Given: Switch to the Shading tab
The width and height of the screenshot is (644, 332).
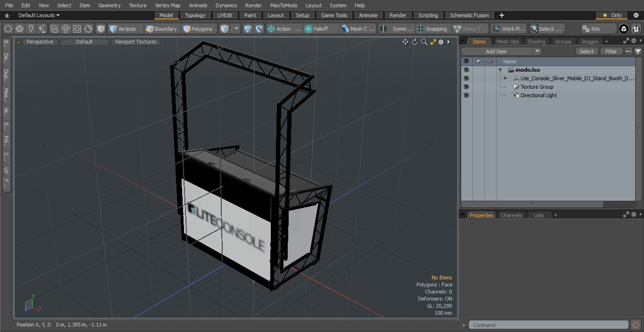Looking at the screenshot, I should pos(536,42).
